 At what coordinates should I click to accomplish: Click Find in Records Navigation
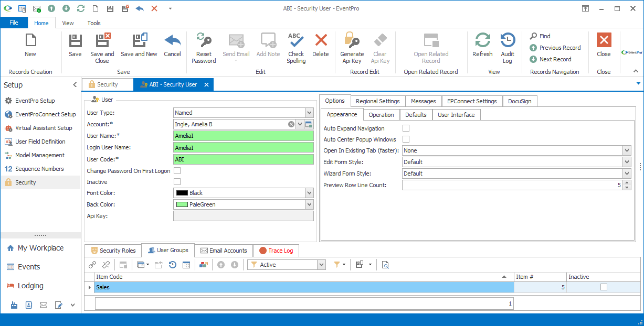click(x=540, y=36)
